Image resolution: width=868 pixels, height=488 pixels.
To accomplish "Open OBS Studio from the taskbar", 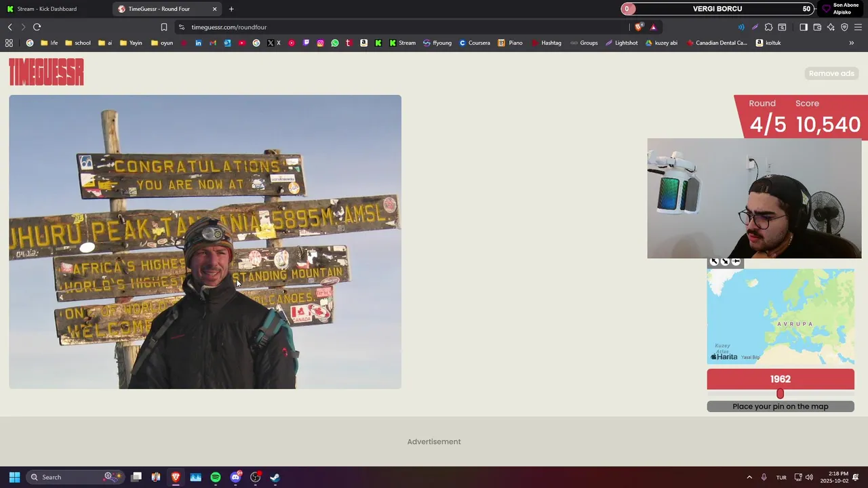I will (x=255, y=477).
